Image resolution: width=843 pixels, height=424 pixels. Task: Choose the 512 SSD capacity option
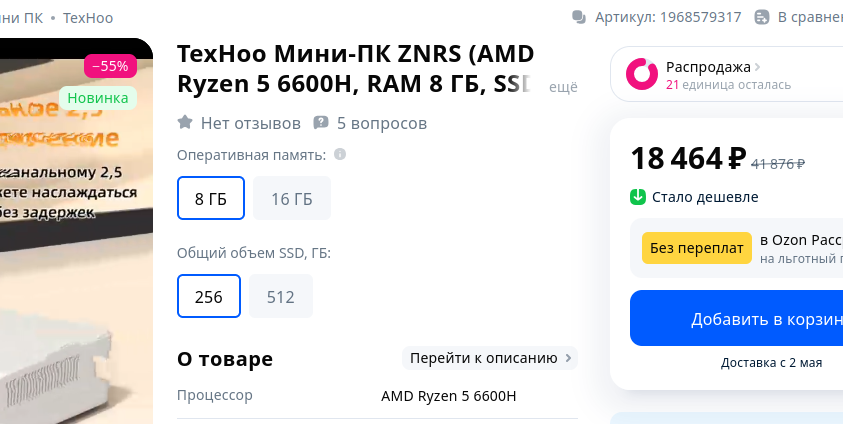click(281, 296)
